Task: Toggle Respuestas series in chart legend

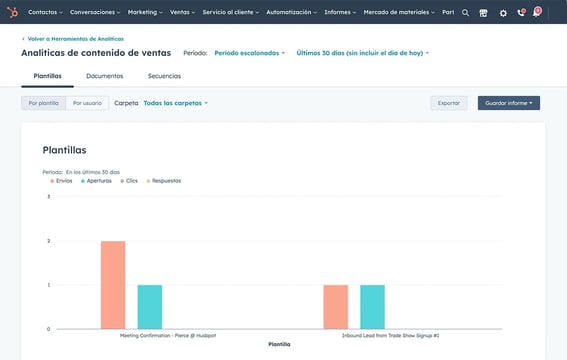Action: coord(163,181)
